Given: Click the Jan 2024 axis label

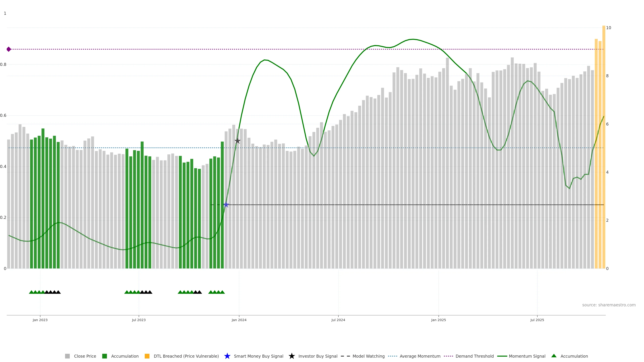Looking at the screenshot, I should point(239,320).
